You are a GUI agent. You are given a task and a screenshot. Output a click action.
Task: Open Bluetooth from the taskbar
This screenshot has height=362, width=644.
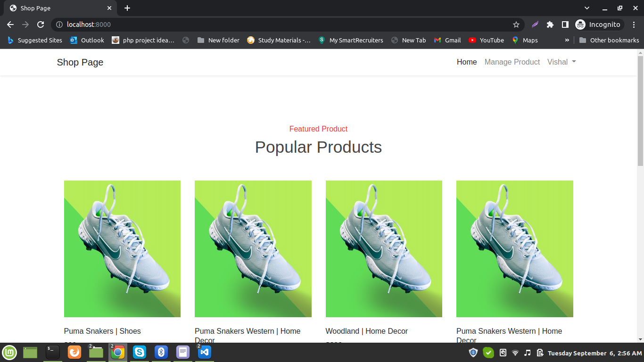point(161,352)
